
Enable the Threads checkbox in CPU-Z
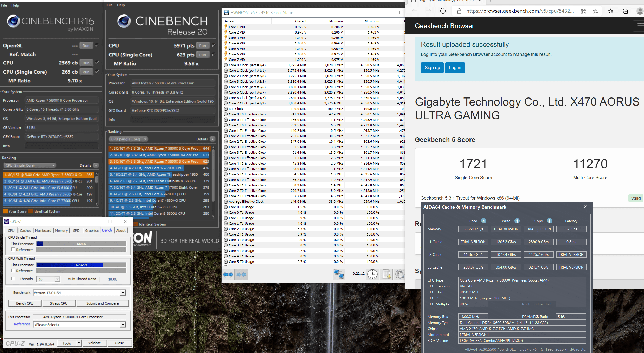pyautogui.click(x=13, y=279)
